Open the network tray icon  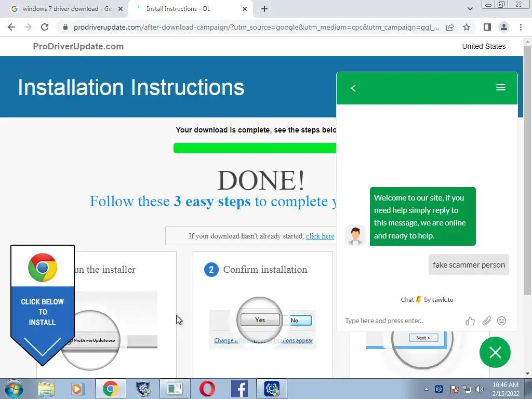[467, 389]
